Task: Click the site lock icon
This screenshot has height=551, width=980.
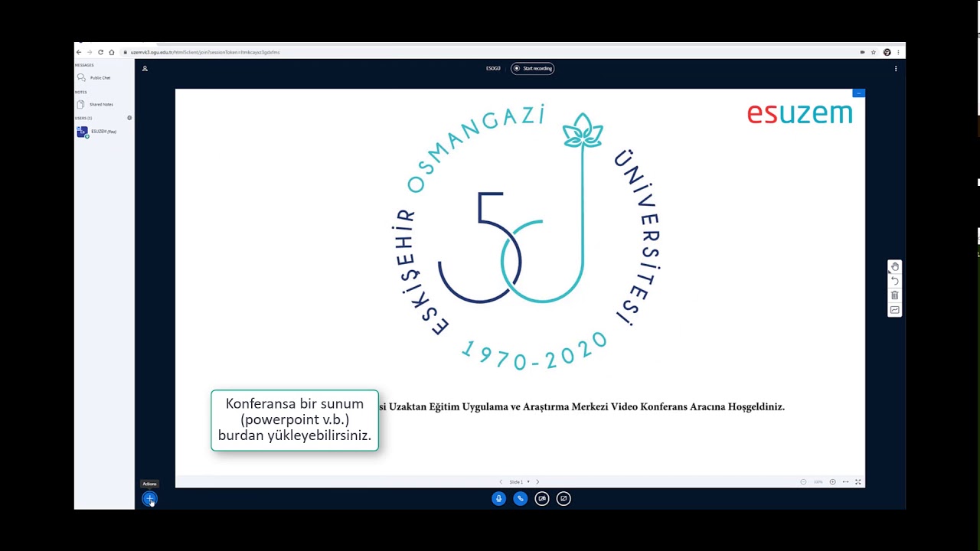Action: 125,52
